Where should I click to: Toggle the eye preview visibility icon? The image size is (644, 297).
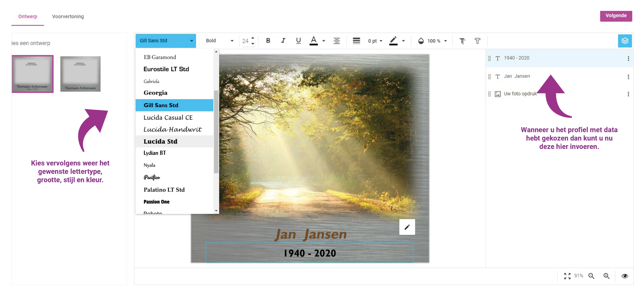click(x=624, y=276)
